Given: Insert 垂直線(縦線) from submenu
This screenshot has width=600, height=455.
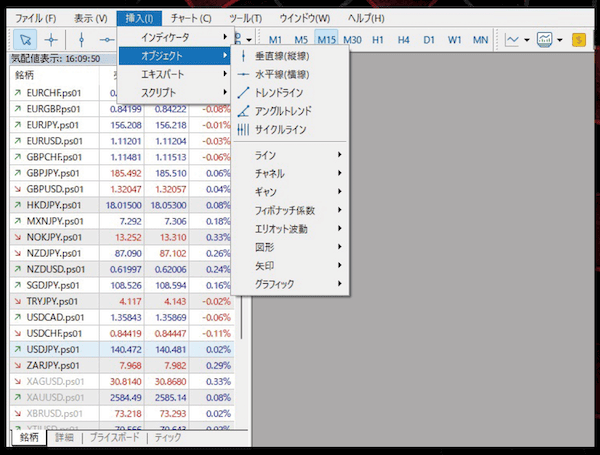Looking at the screenshot, I should click(x=290, y=56).
